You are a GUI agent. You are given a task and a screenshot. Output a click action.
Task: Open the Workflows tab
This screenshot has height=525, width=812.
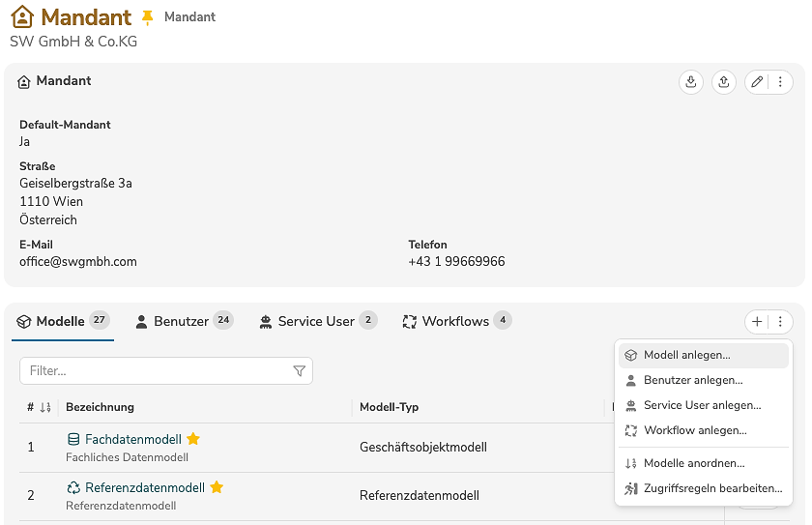[454, 321]
